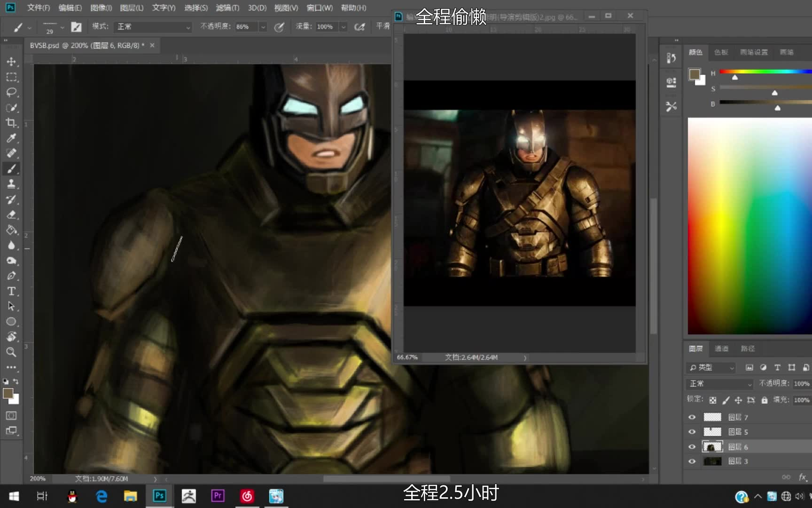Toggle pressure for opacity
Image resolution: width=812 pixels, height=508 pixels.
pyautogui.click(x=279, y=27)
